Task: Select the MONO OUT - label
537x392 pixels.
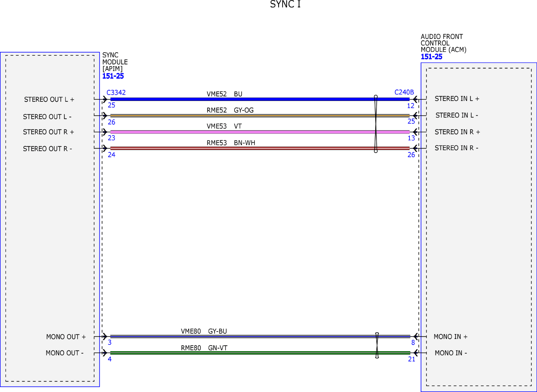Action: click(65, 353)
